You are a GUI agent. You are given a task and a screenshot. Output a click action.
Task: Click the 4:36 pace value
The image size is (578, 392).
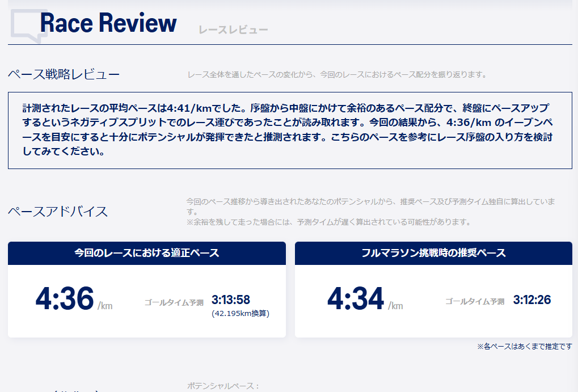tap(64, 299)
